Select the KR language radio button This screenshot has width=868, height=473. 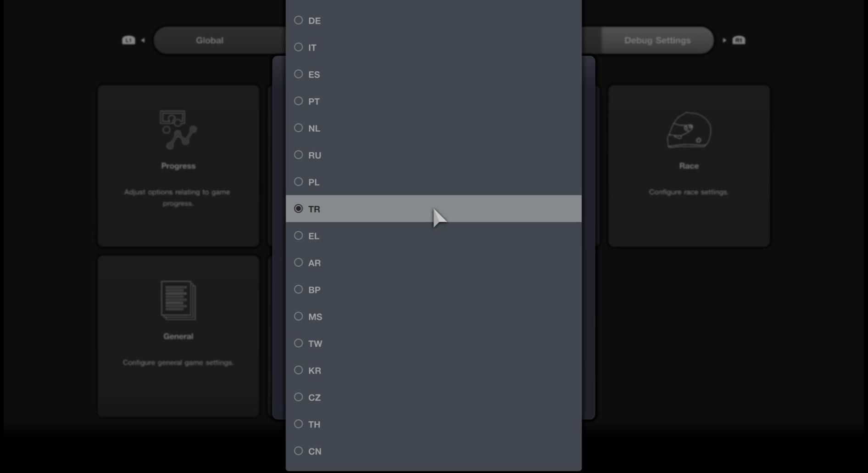[x=299, y=370]
